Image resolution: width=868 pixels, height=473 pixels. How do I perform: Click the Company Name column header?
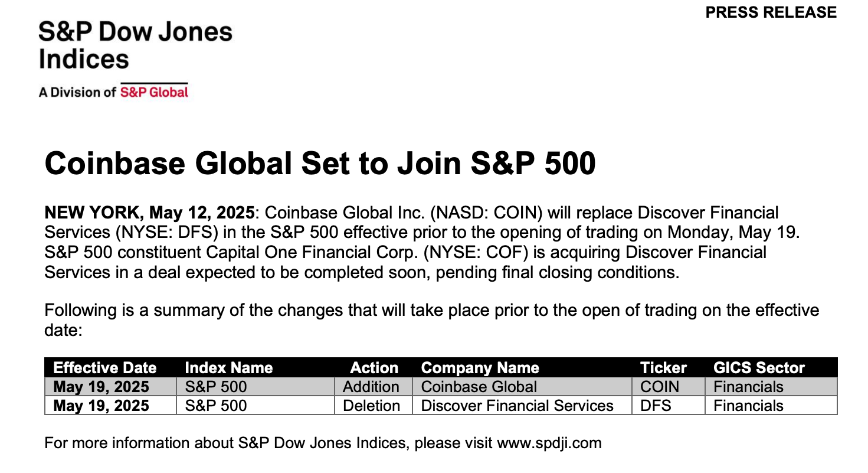480,368
